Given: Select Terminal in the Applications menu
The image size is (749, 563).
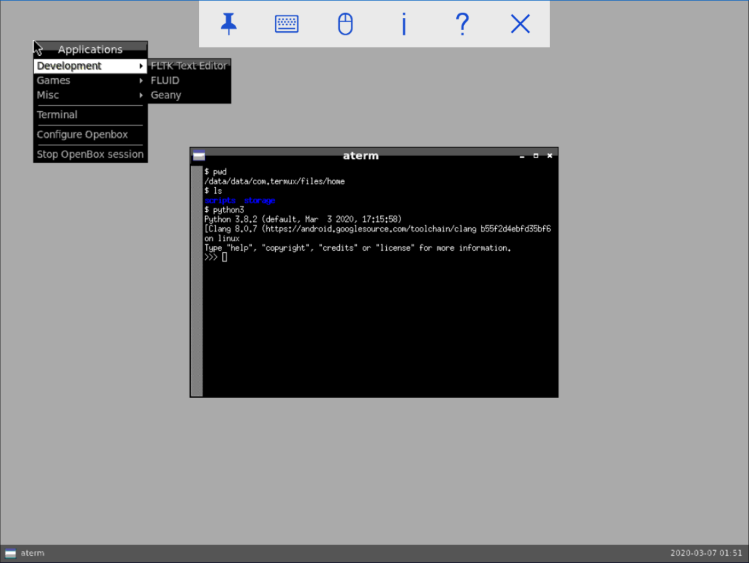Looking at the screenshot, I should click(57, 115).
